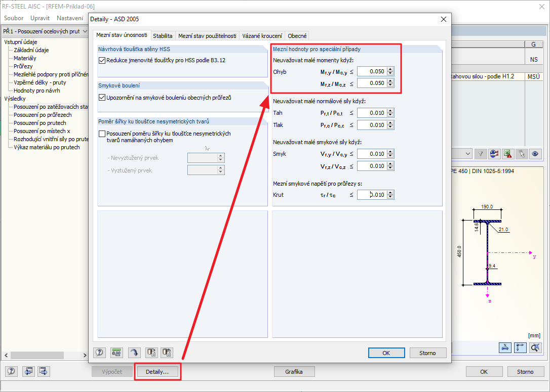Click the blue curved arrow default icon
This screenshot has width=550, height=392.
134,353
